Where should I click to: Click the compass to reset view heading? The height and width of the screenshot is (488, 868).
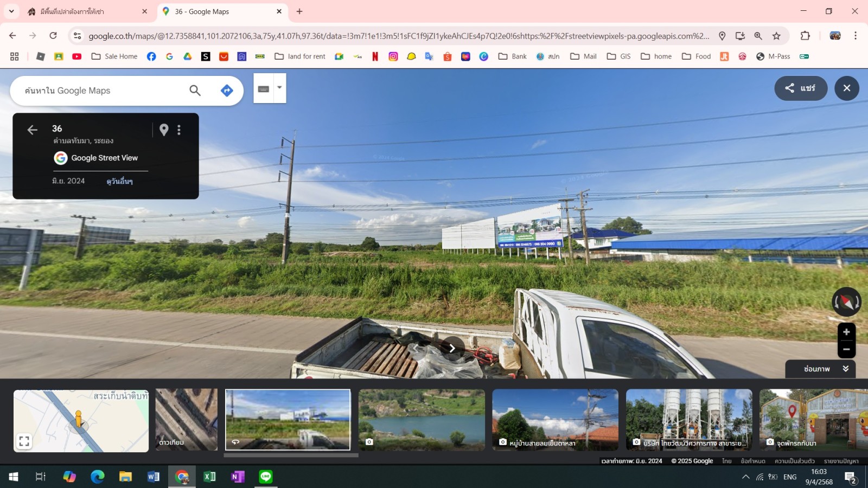click(846, 302)
